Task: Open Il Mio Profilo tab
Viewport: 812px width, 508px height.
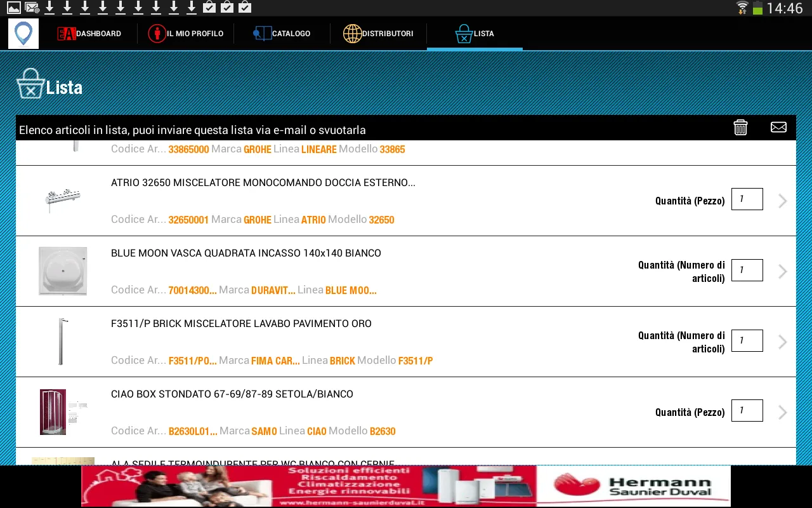Action: point(185,34)
